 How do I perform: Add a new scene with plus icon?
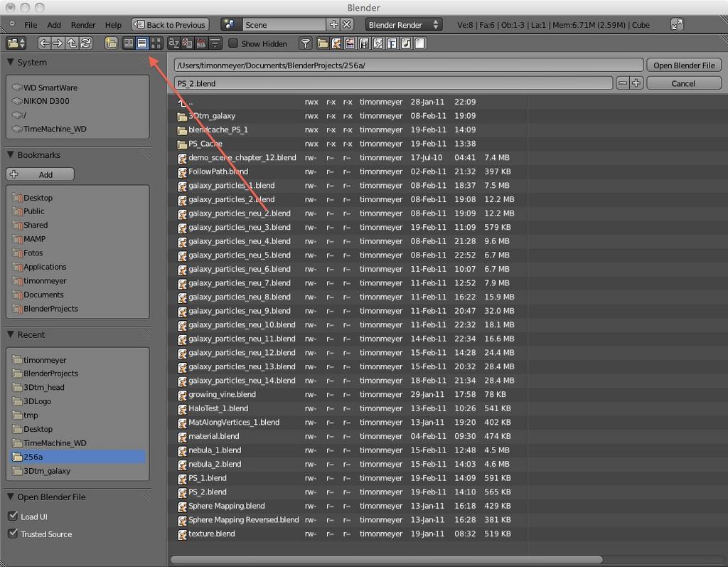point(333,25)
